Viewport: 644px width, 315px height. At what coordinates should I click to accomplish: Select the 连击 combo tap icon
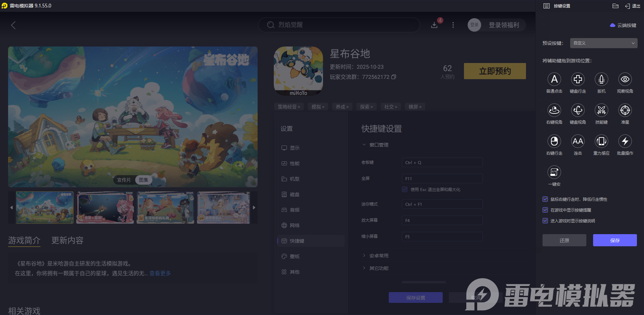pos(578,141)
